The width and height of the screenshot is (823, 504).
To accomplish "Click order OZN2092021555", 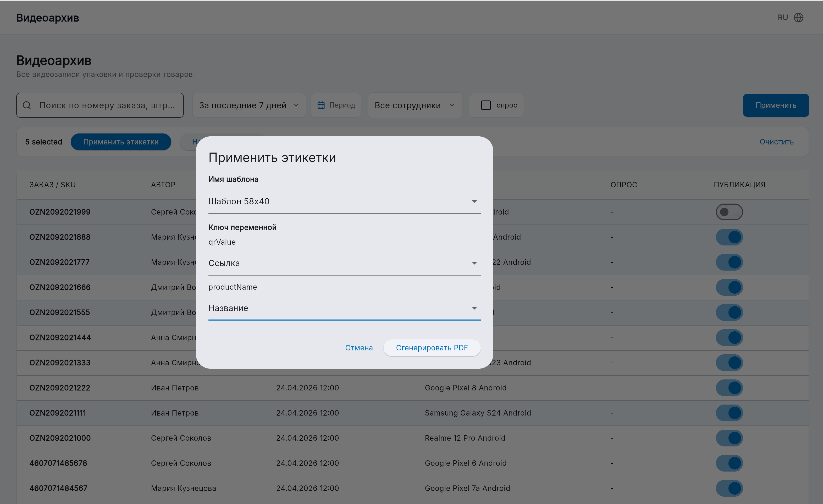I will (x=59, y=312).
